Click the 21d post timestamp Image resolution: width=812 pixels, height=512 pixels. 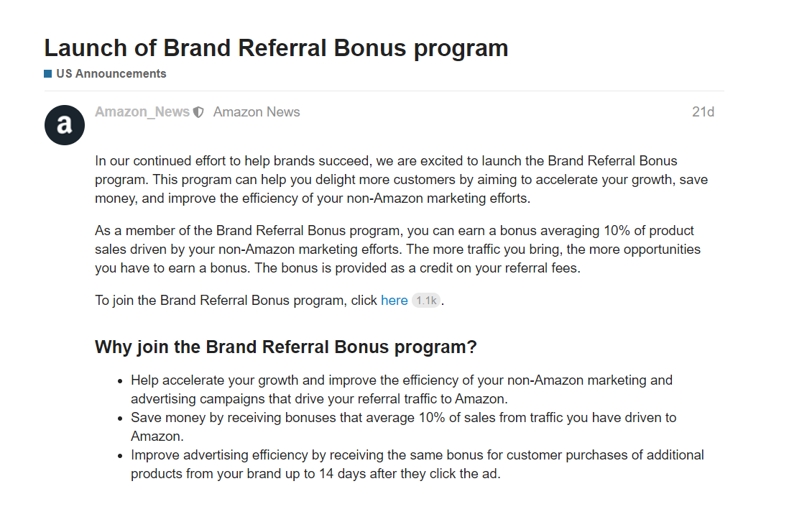(x=702, y=112)
